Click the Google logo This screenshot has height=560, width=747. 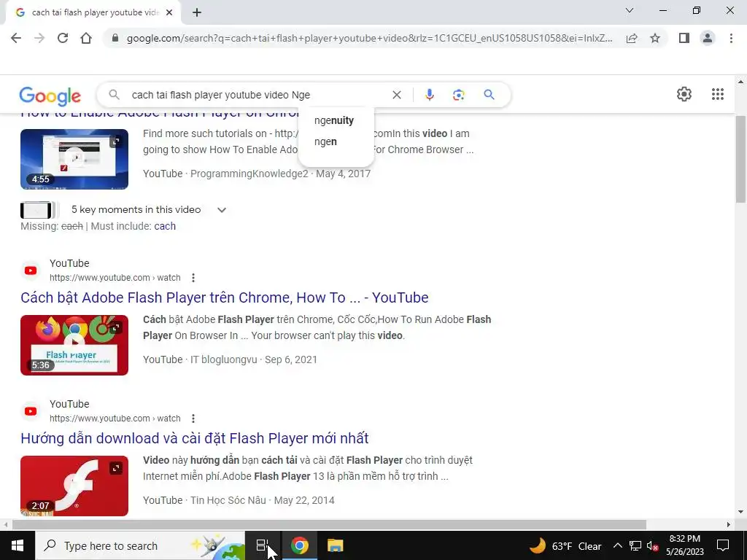click(x=50, y=96)
